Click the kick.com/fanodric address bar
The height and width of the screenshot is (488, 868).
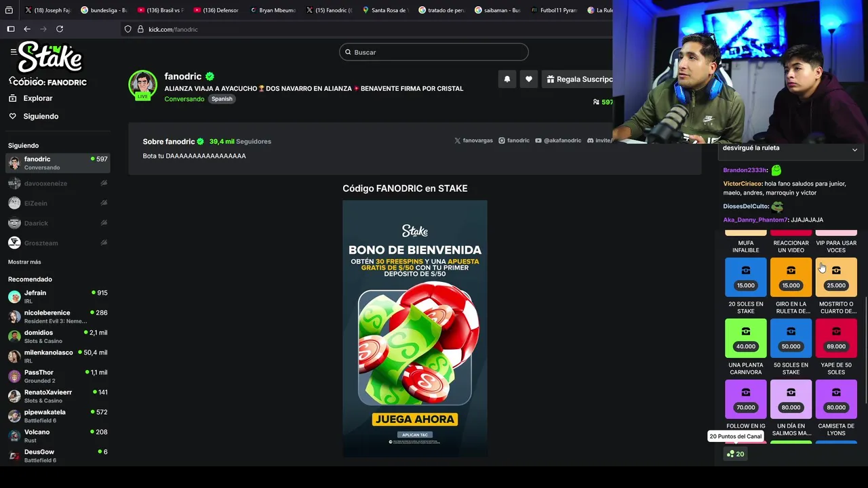pos(366,29)
